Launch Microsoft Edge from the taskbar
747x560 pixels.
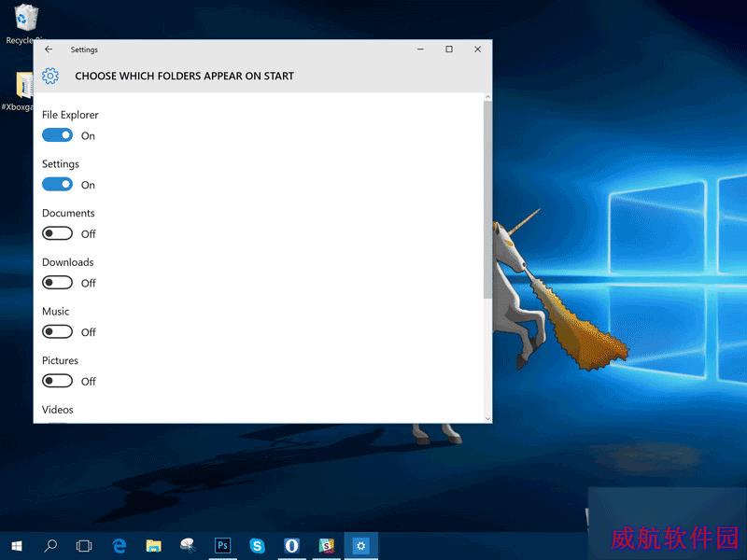(120, 545)
